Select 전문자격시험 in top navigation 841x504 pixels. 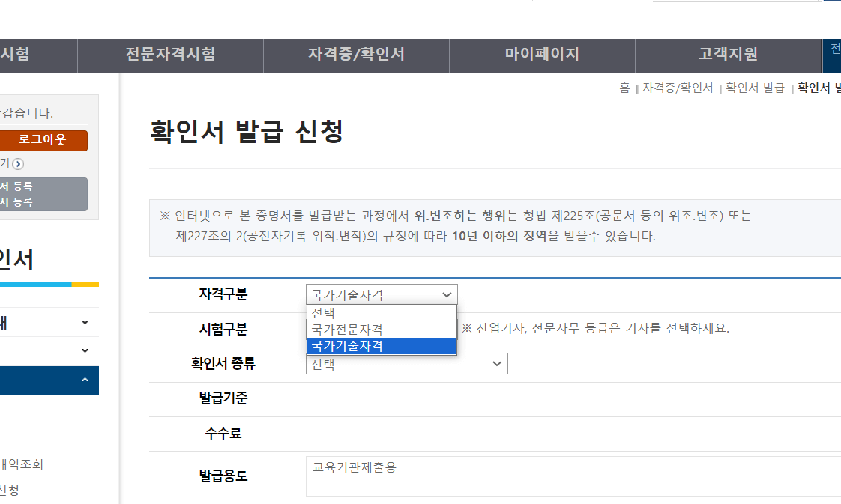click(170, 55)
